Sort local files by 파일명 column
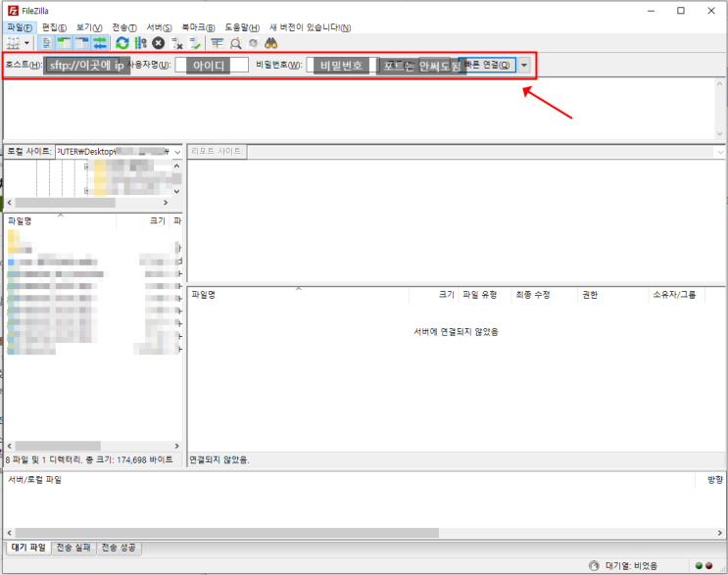The image size is (728, 575). [x=60, y=221]
